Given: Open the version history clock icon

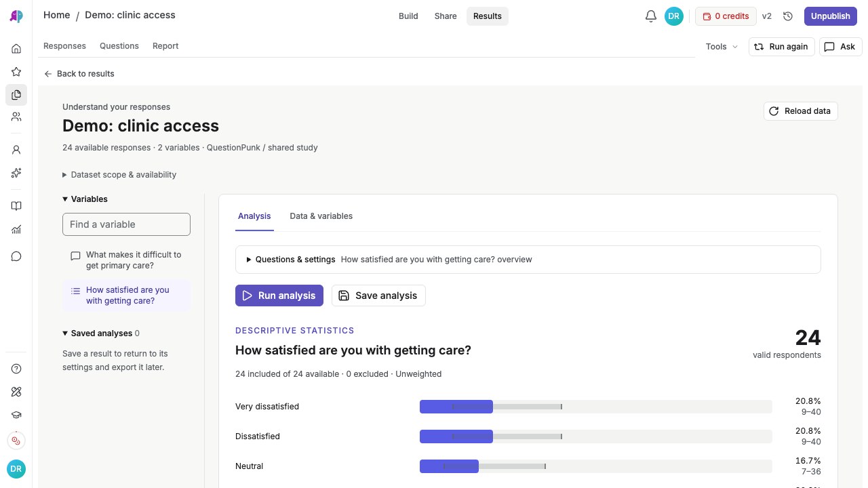Looking at the screenshot, I should pyautogui.click(x=788, y=16).
